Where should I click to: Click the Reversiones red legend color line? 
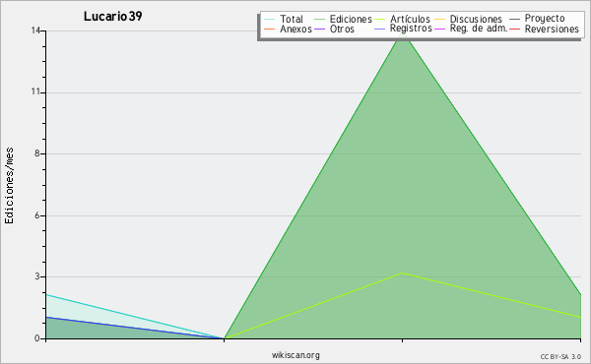515,29
